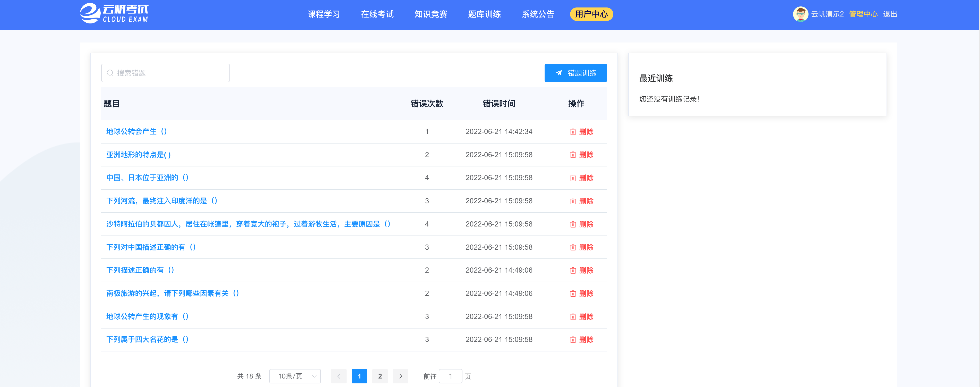This screenshot has height=387, width=980.
Task: Click paper plane icon on 错题训练
Action: pyautogui.click(x=559, y=73)
